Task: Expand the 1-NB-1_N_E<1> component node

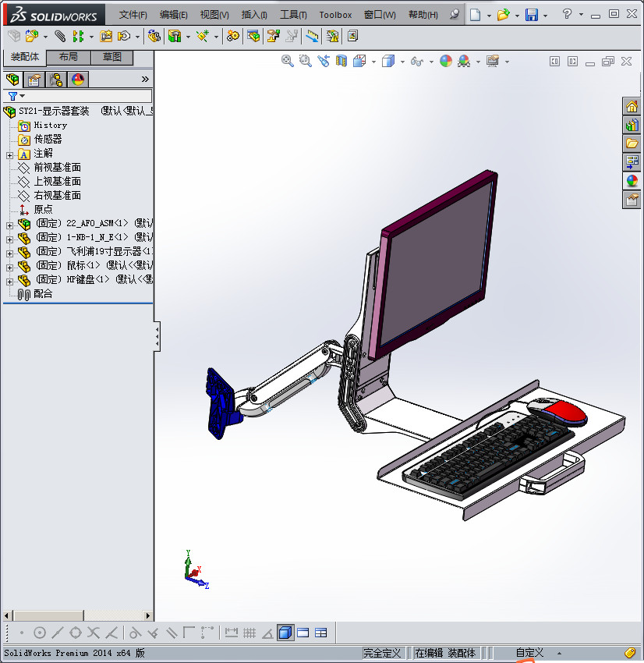Action: tap(9, 239)
